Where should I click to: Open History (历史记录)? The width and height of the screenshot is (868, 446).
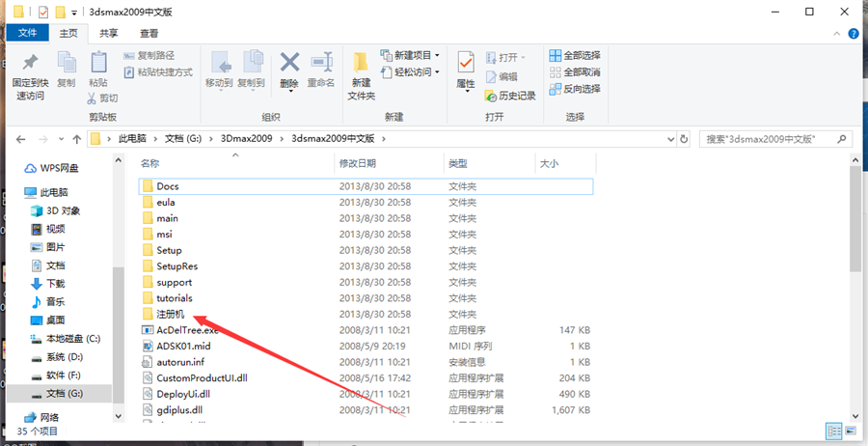tap(510, 96)
